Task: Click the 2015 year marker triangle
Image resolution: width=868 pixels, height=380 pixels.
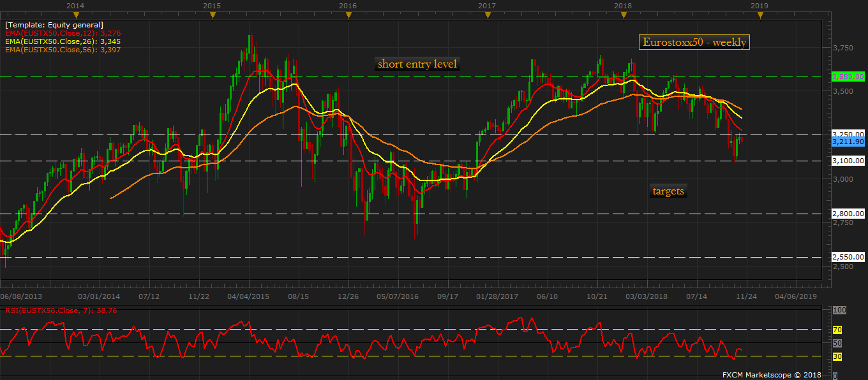Action: pyautogui.click(x=212, y=15)
